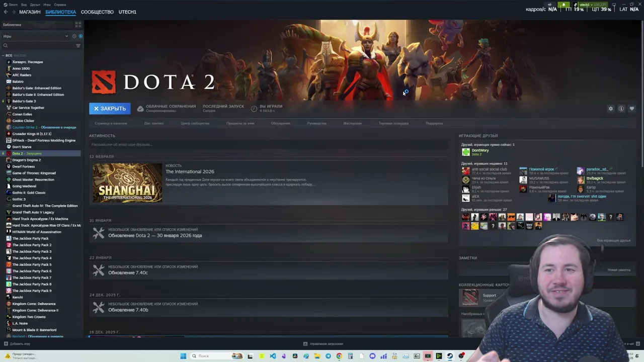644x362 pixels.
Task: Open the Windows Start menu
Action: (x=183, y=356)
